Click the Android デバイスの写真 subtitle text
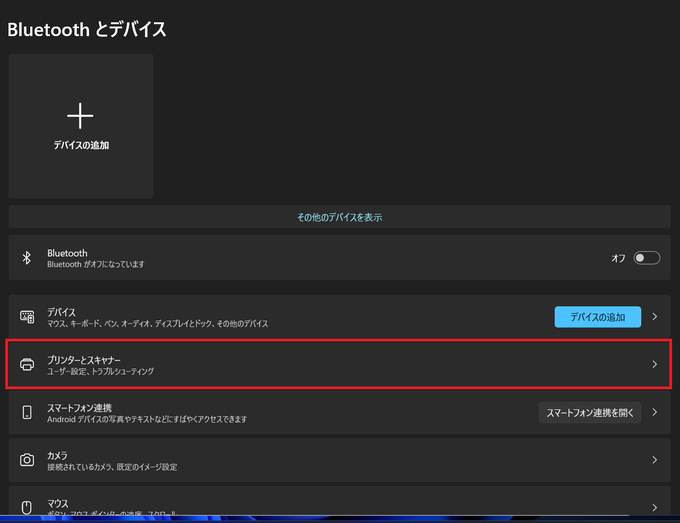This screenshot has width=680, height=523. [147, 419]
